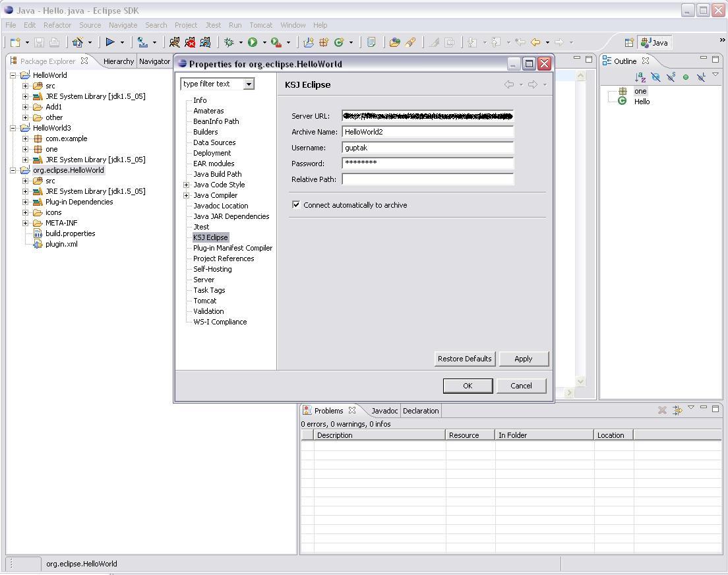
Task: Click the New wizard toolbar icon
Action: pyautogui.click(x=15, y=42)
